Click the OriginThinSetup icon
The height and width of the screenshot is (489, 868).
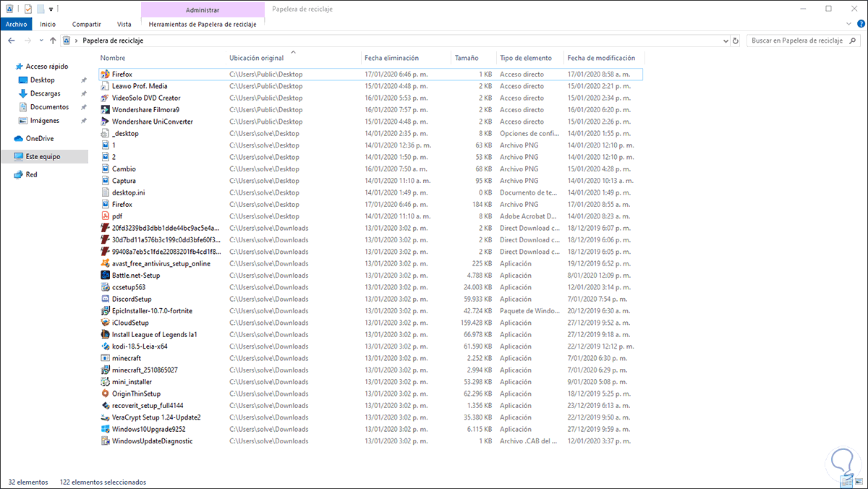pyautogui.click(x=105, y=394)
